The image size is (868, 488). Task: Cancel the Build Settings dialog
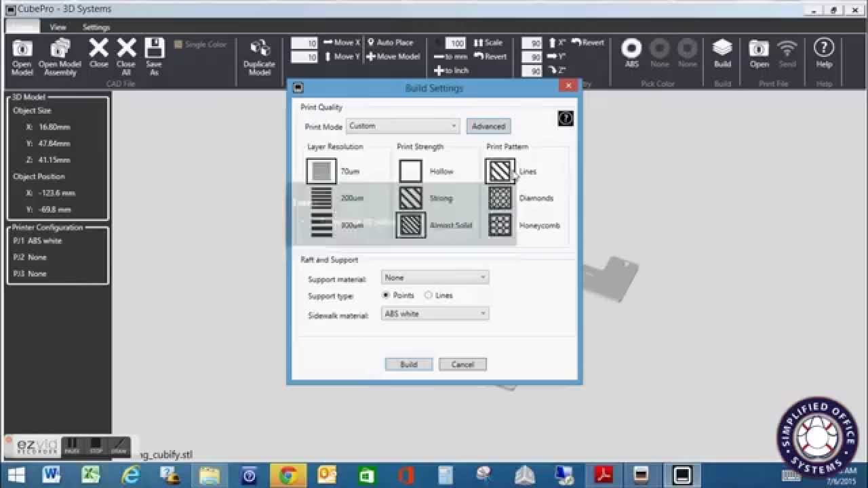pos(462,365)
